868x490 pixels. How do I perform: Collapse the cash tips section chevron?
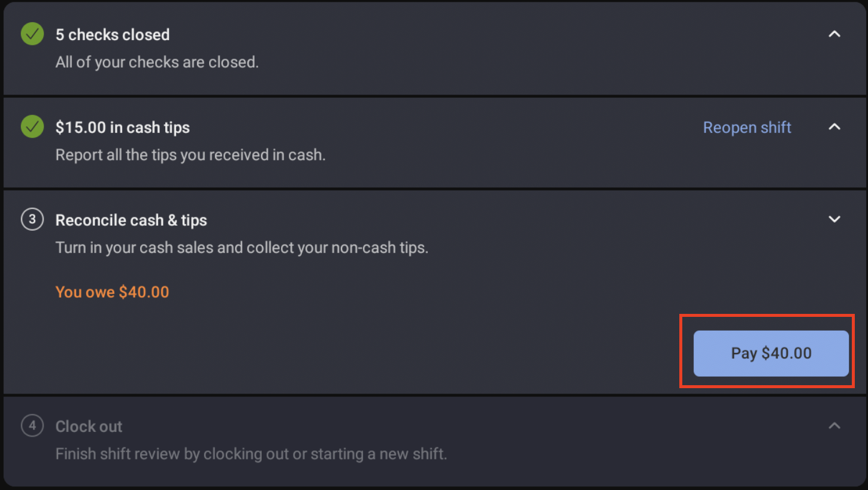834,127
